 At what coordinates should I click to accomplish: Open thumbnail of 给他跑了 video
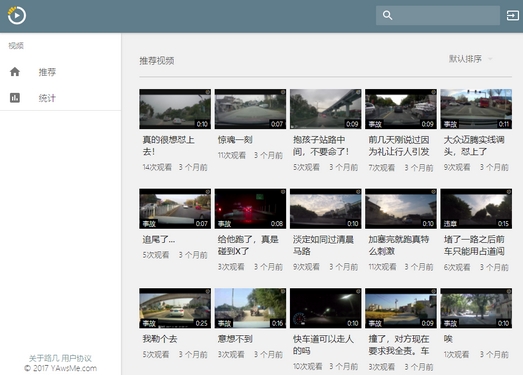coord(250,209)
